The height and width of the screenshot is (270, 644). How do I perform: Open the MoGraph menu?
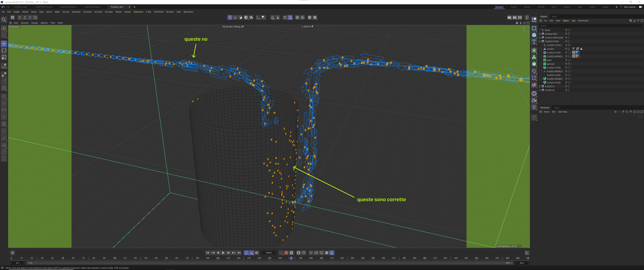[x=76, y=12]
